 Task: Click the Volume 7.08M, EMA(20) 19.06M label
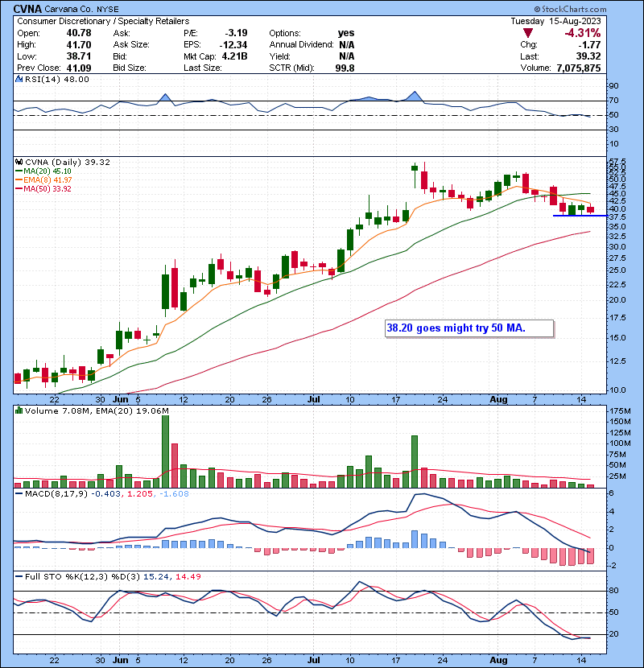(97, 411)
